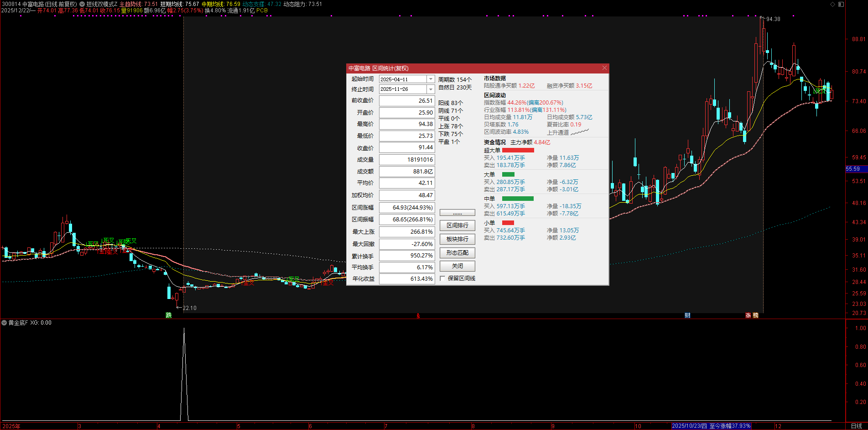
Task: Expand the 短线双模式Z indicator menu
Action: 82,4
